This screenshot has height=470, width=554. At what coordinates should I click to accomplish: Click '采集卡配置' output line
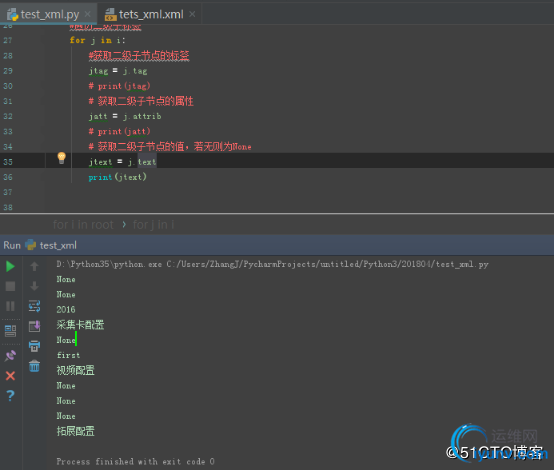point(80,325)
